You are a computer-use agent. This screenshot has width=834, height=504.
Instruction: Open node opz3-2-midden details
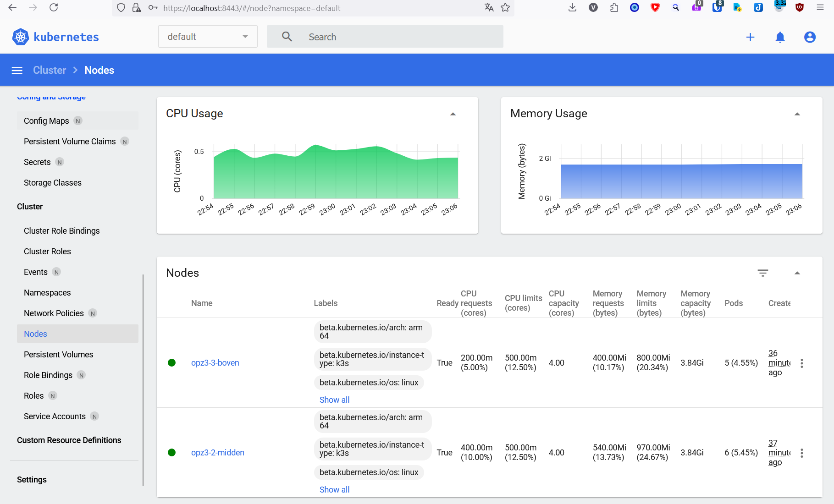(217, 453)
